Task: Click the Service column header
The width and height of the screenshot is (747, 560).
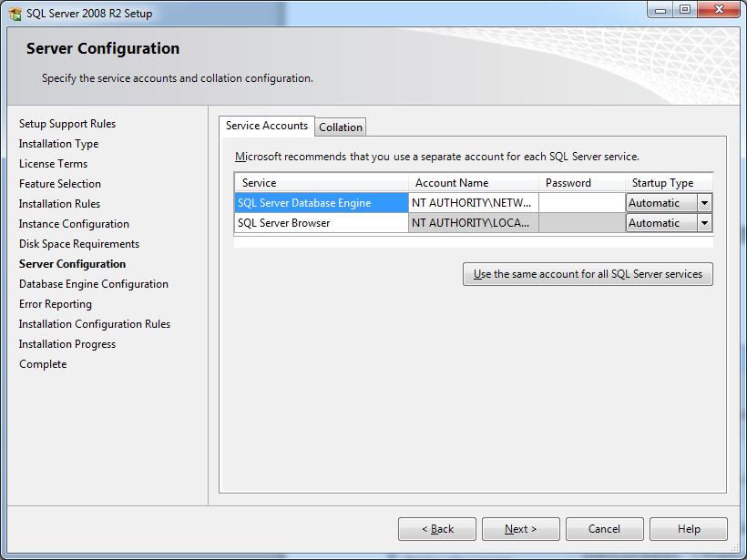Action: [x=321, y=183]
